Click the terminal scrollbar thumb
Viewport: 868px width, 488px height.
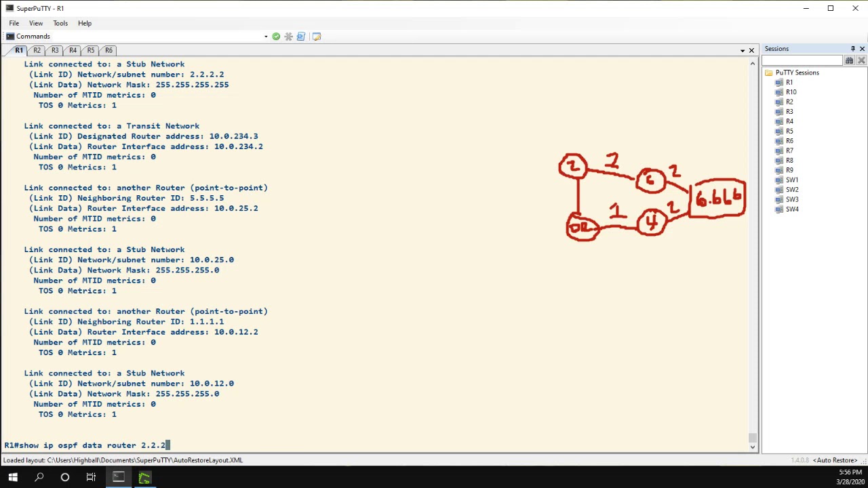pyautogui.click(x=752, y=437)
